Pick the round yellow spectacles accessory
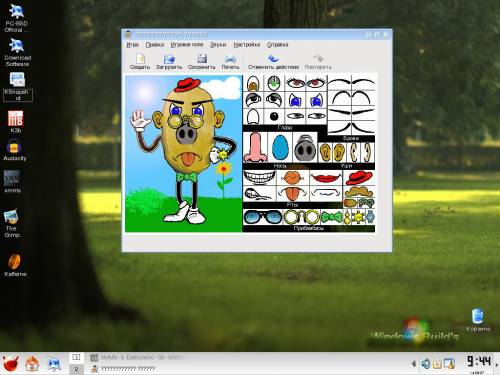500x375 pixels. tap(302, 217)
